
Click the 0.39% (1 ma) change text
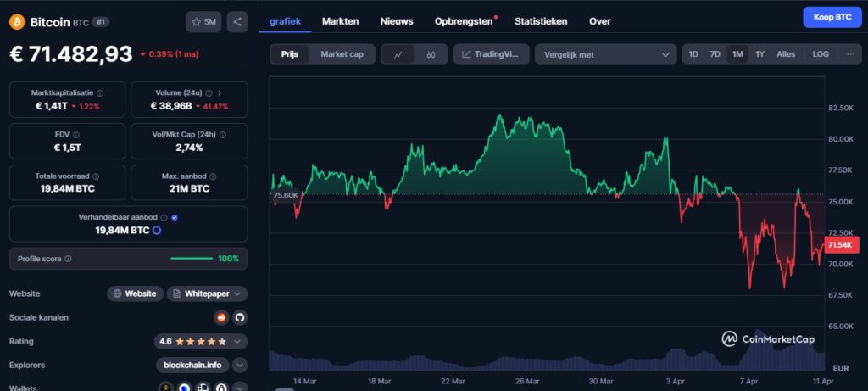pyautogui.click(x=173, y=54)
